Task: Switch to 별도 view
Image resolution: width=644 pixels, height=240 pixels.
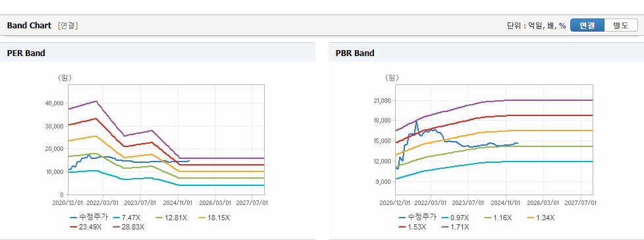Action: 620,26
